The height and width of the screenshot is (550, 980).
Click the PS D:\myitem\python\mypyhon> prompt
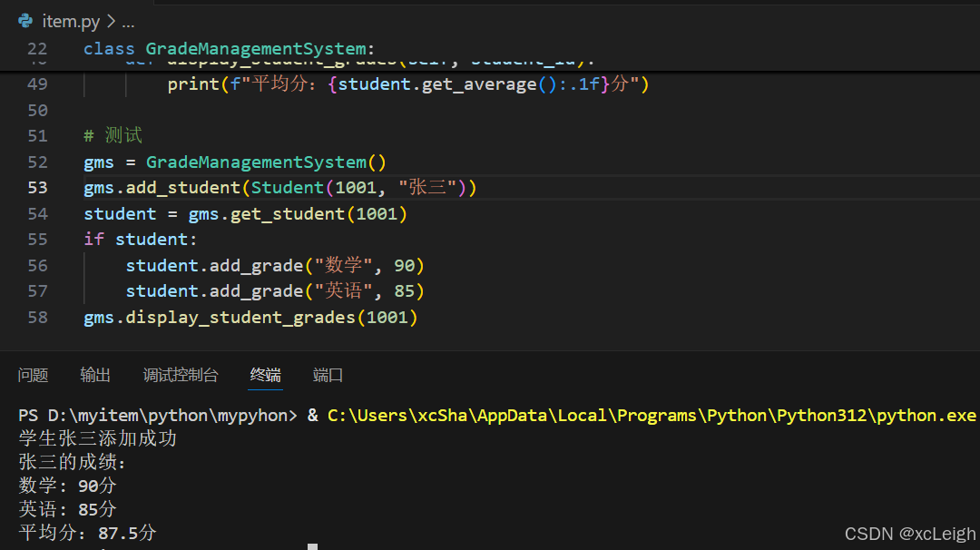point(158,416)
